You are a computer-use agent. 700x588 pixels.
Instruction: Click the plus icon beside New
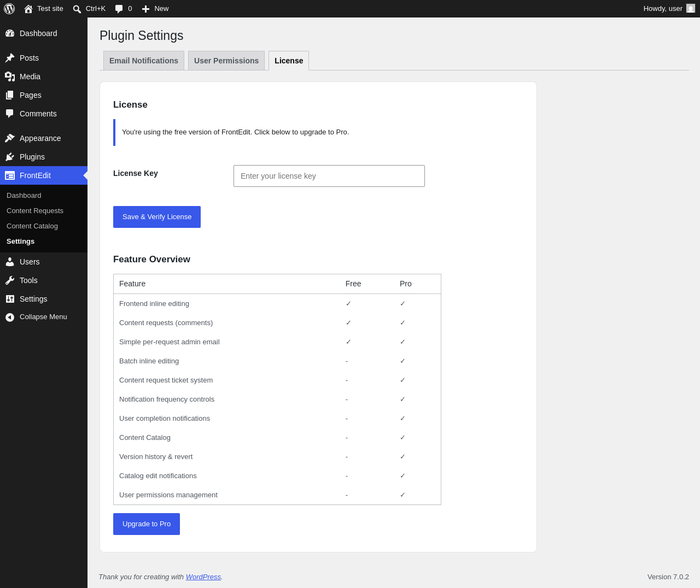coord(145,9)
